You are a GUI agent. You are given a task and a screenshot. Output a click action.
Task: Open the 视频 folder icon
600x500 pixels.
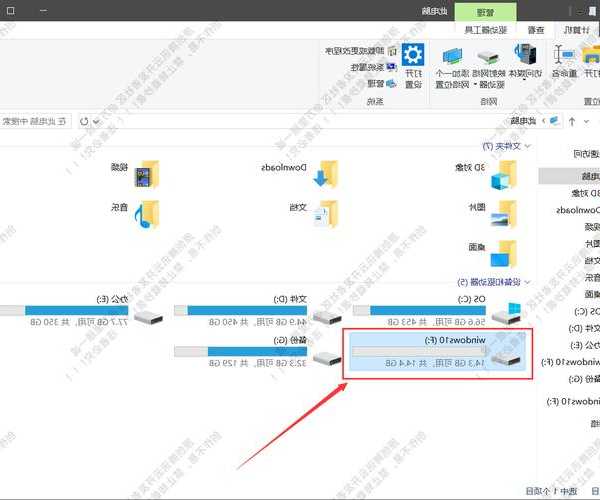click(147, 173)
